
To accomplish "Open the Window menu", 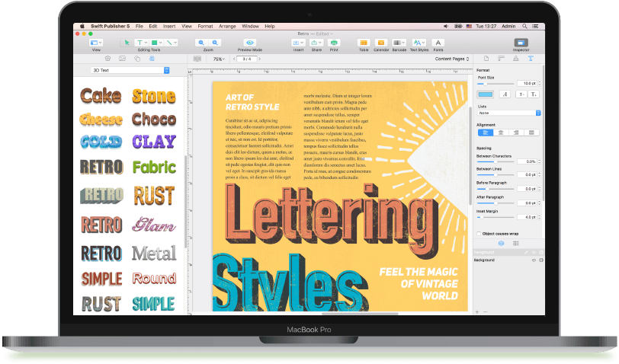I will click(x=250, y=27).
